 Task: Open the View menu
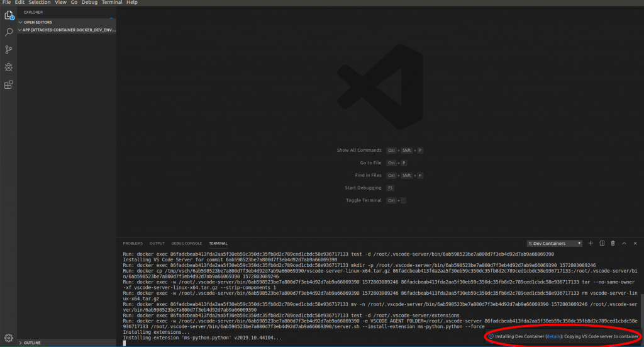61,3
